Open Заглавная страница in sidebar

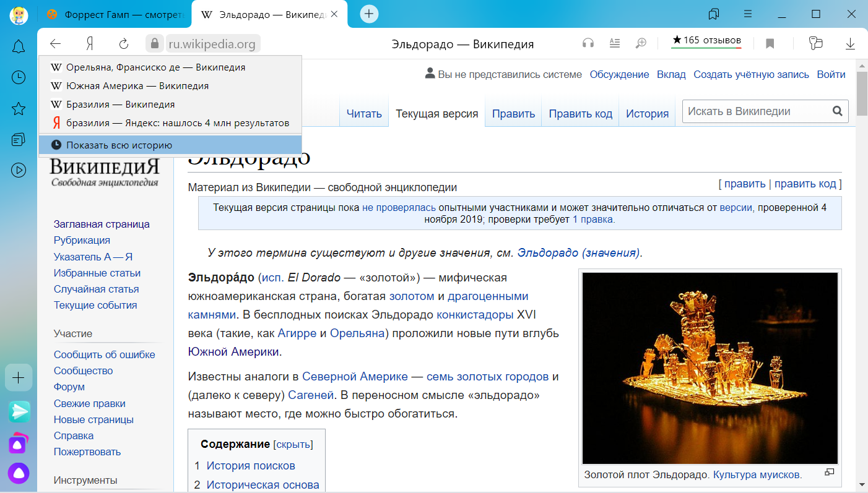coord(102,224)
